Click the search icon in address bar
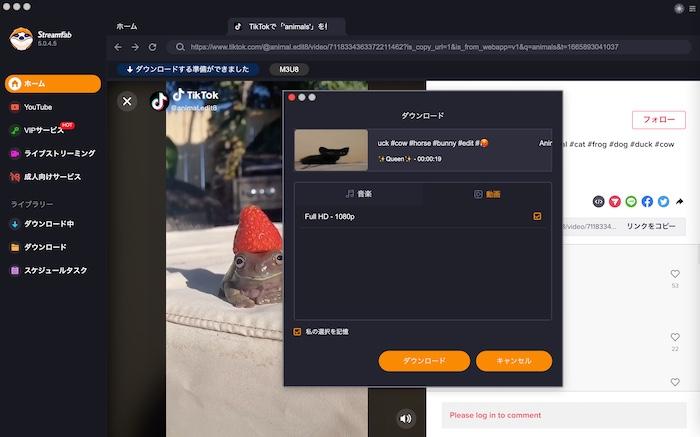The width and height of the screenshot is (700, 437). click(180, 47)
